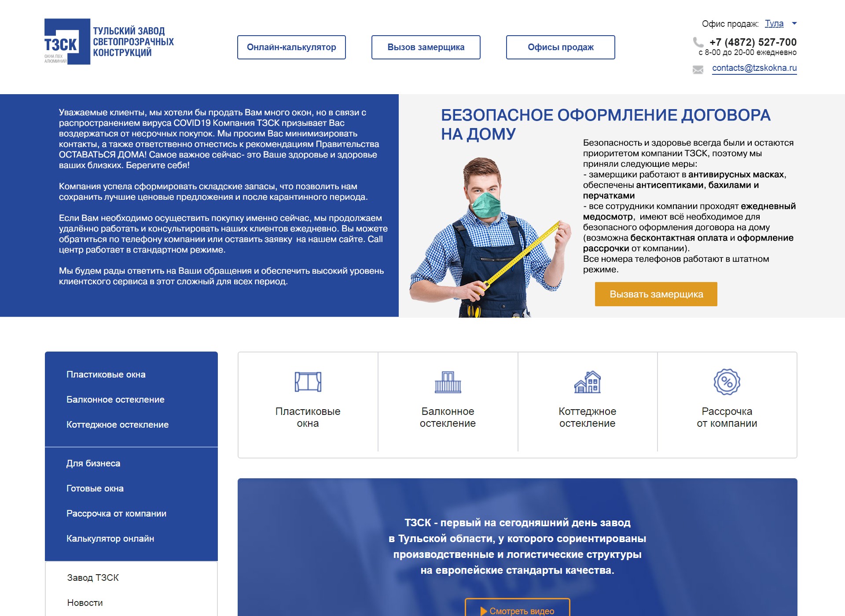
Task: Click the Тульский завод светопрозрачных конструкций text
Action: (x=133, y=42)
